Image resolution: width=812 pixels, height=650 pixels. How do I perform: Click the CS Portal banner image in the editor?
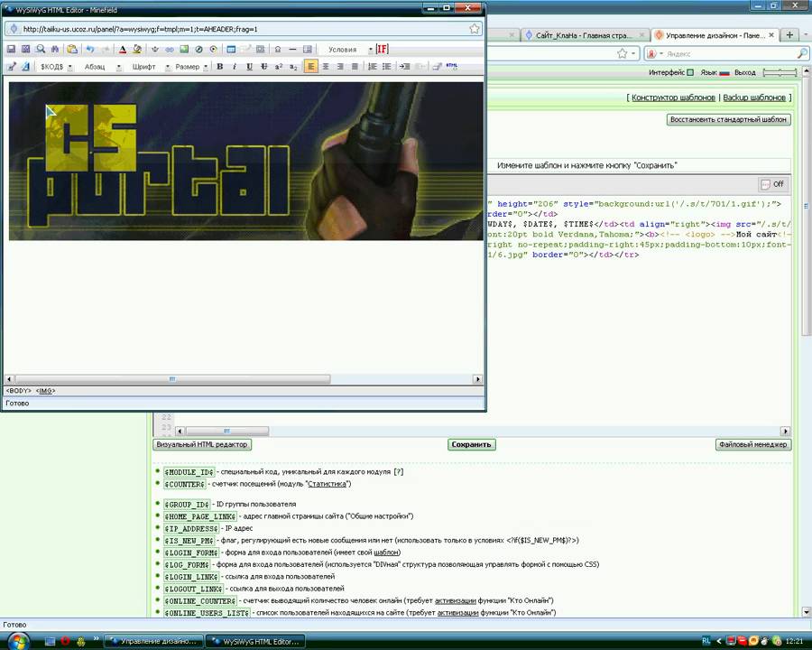[x=246, y=161]
